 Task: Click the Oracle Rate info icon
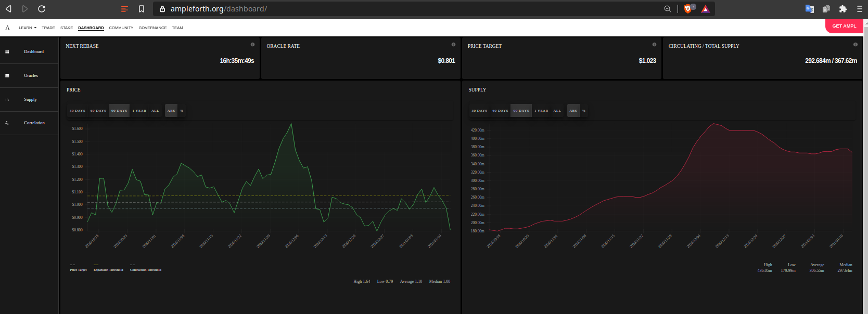click(x=454, y=45)
